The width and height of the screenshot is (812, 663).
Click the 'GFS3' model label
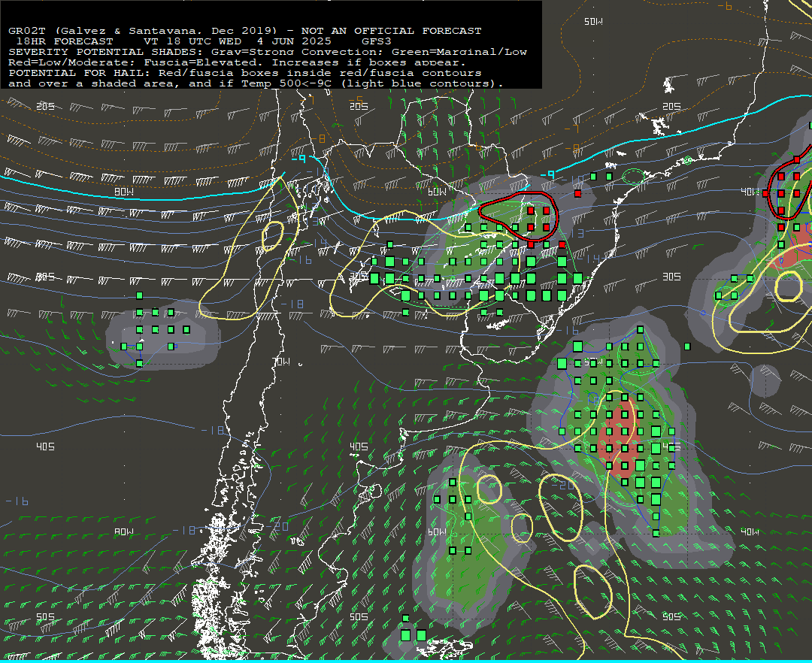click(x=377, y=41)
